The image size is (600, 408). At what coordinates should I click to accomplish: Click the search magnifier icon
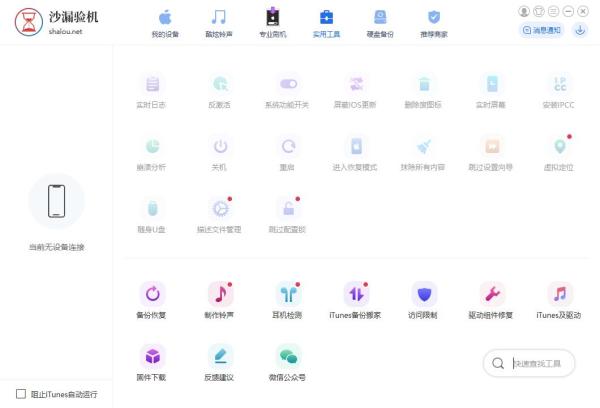click(x=498, y=363)
